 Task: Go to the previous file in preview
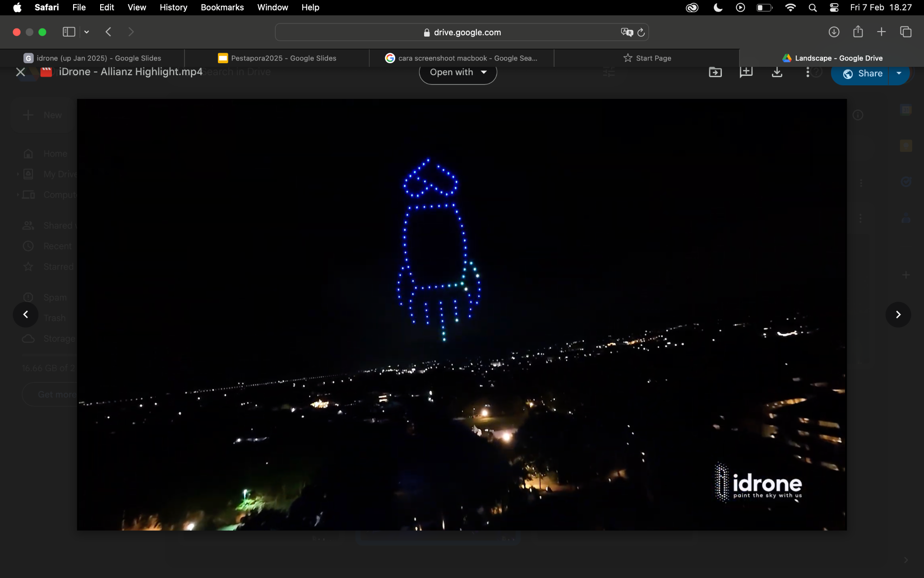pyautogui.click(x=26, y=314)
